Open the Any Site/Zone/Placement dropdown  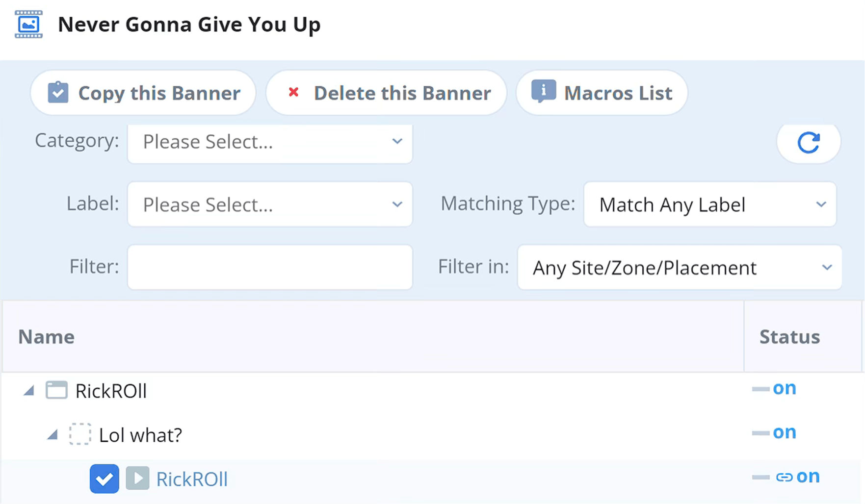click(x=679, y=268)
